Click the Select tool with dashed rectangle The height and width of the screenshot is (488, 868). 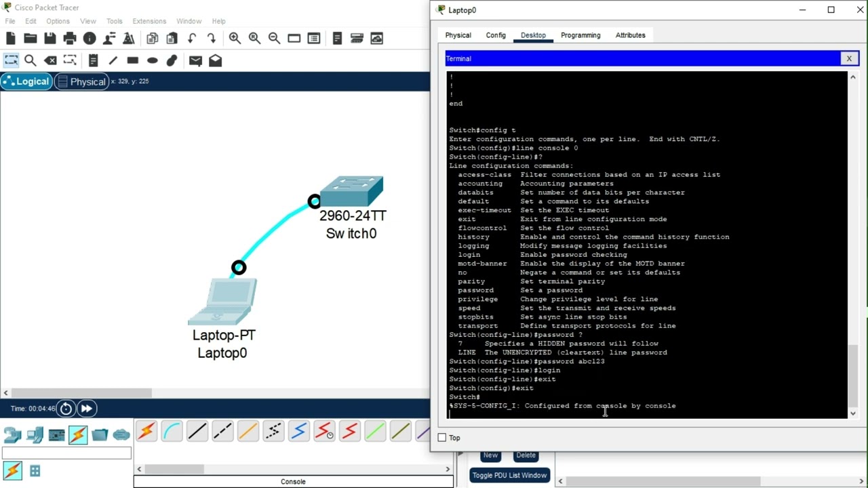(11, 60)
